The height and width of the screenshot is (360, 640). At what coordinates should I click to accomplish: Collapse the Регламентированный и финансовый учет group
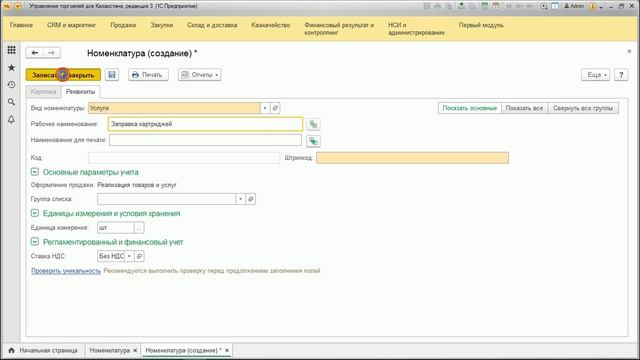[35, 242]
